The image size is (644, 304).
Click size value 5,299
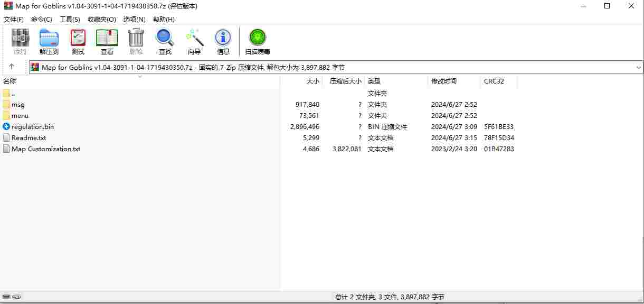coord(311,138)
